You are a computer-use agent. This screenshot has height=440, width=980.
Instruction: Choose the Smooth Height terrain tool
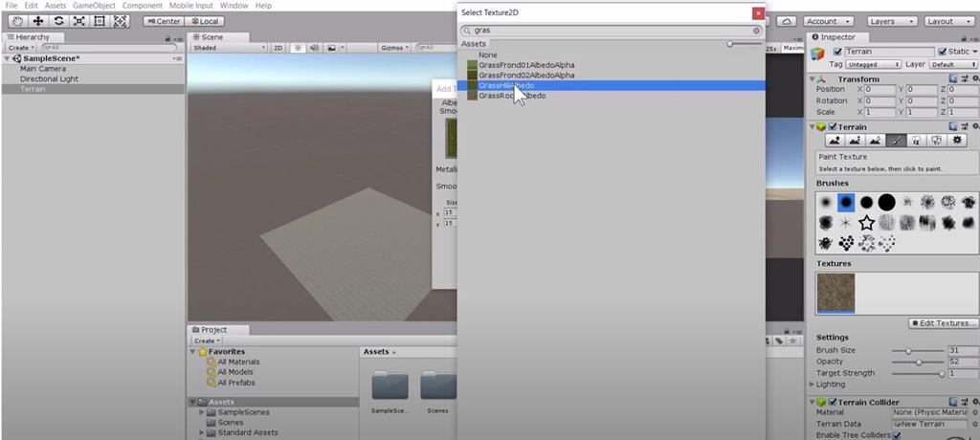875,141
